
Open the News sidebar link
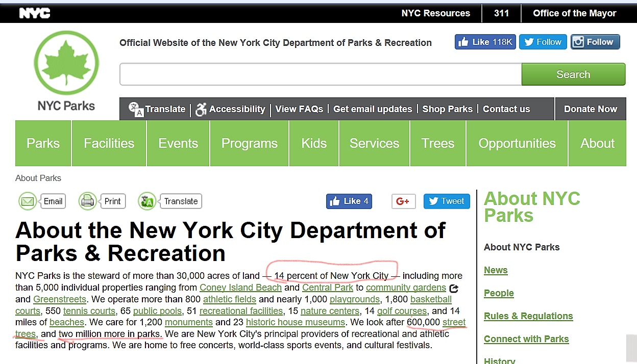[496, 270]
